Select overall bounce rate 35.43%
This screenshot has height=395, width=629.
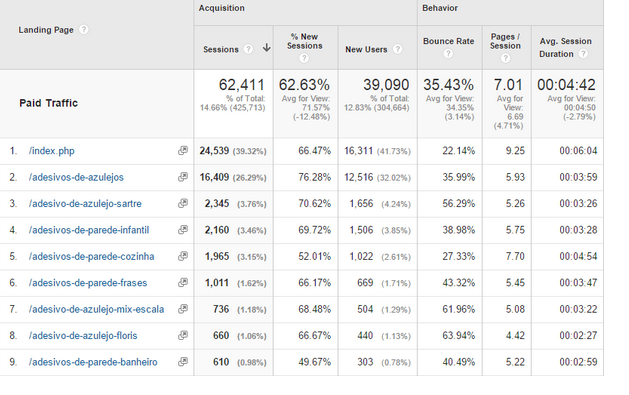448,85
